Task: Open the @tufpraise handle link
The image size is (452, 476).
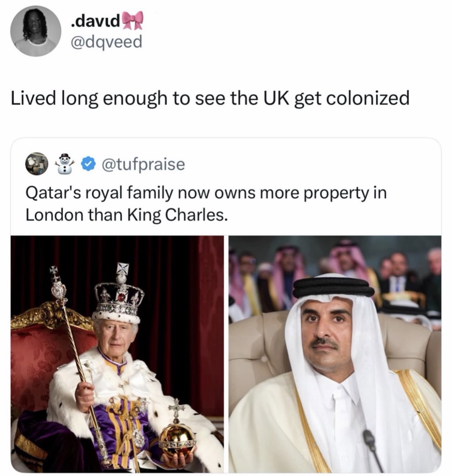Action: tap(143, 164)
